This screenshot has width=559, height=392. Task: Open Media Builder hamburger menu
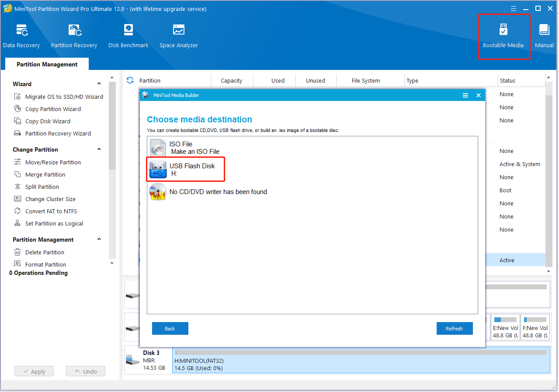pos(465,95)
